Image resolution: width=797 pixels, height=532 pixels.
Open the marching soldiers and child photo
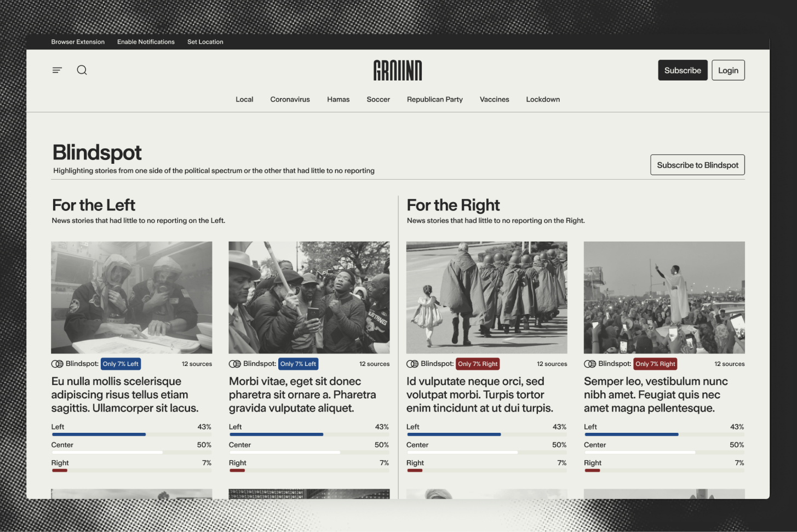click(486, 298)
